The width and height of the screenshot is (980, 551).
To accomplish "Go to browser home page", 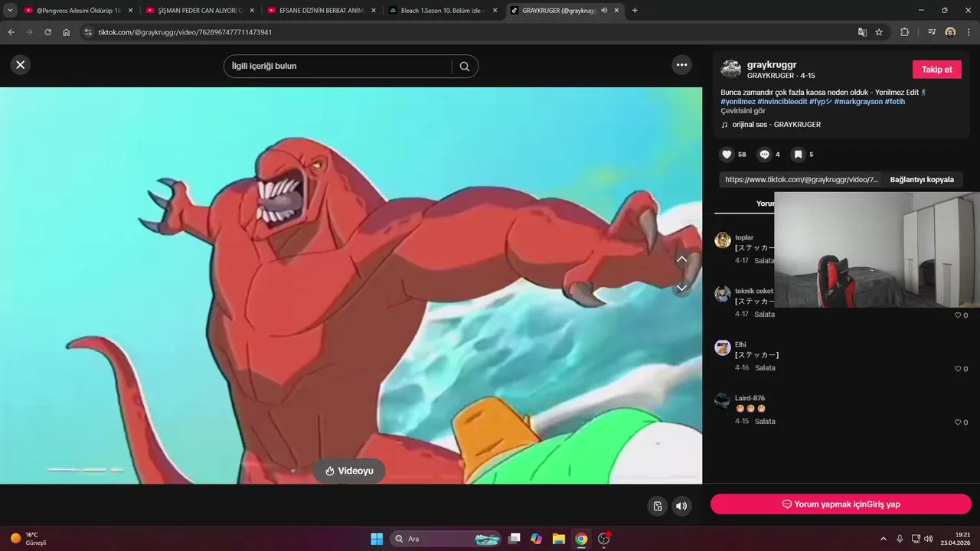I will [67, 32].
